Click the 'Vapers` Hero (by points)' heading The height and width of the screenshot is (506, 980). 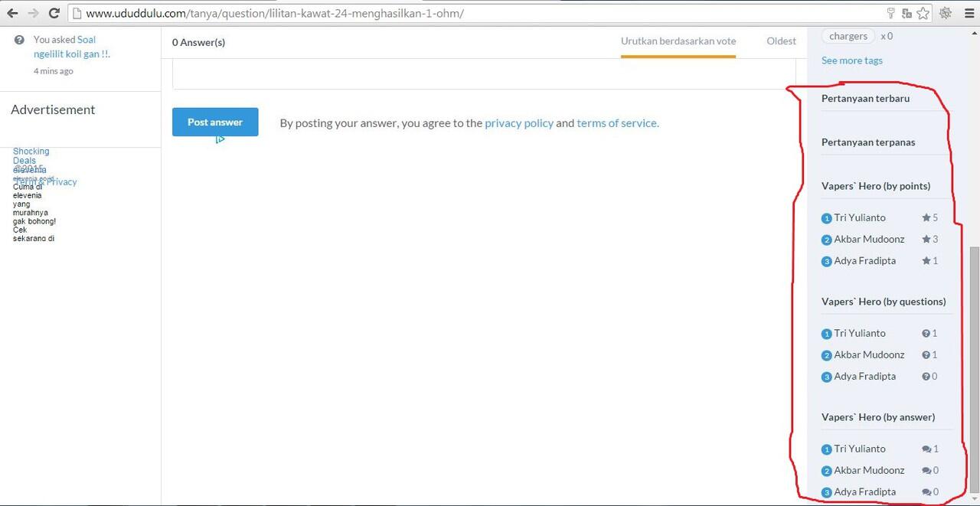pos(876,186)
